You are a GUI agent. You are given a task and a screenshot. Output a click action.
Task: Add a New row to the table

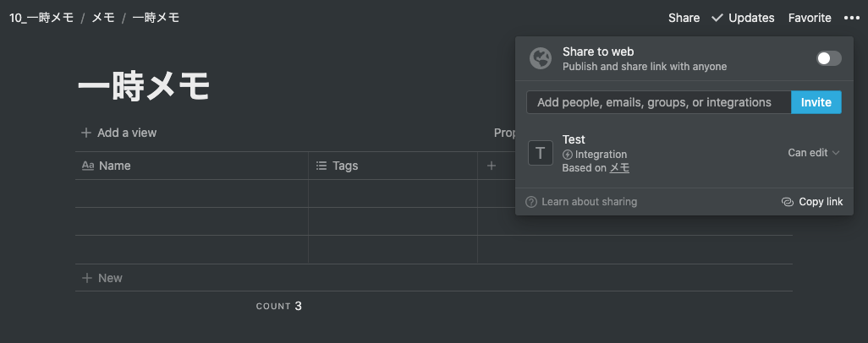pyautogui.click(x=102, y=278)
